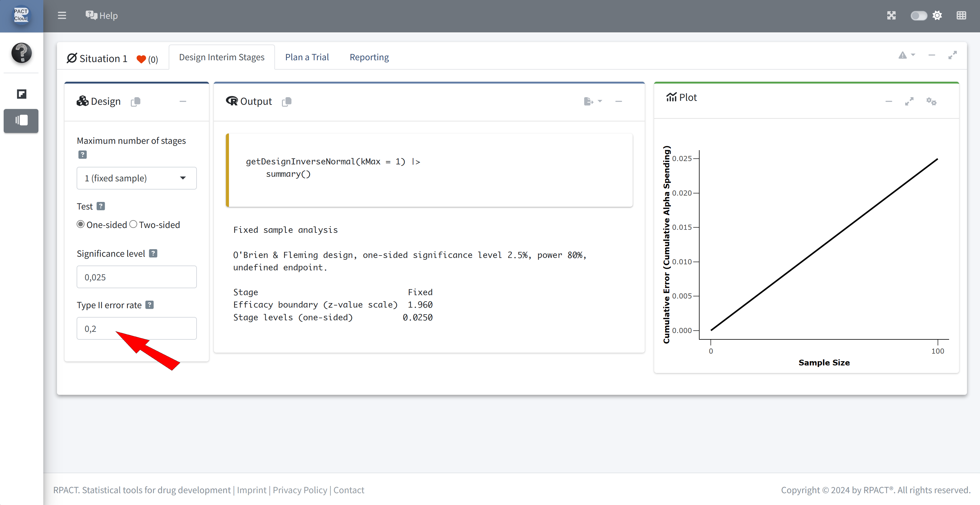Select the One-sided test radio

[81, 224]
